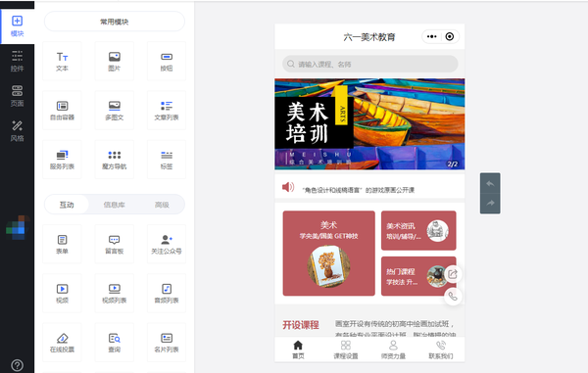This screenshot has width=588, height=373.
Task: Click the help question mark icon
Action: pyautogui.click(x=18, y=365)
